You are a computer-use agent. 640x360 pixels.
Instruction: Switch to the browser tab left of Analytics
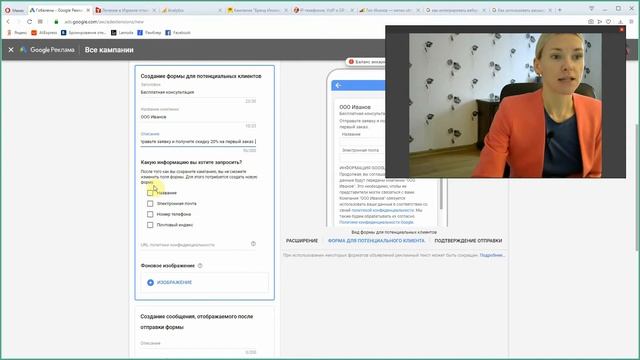point(126,10)
